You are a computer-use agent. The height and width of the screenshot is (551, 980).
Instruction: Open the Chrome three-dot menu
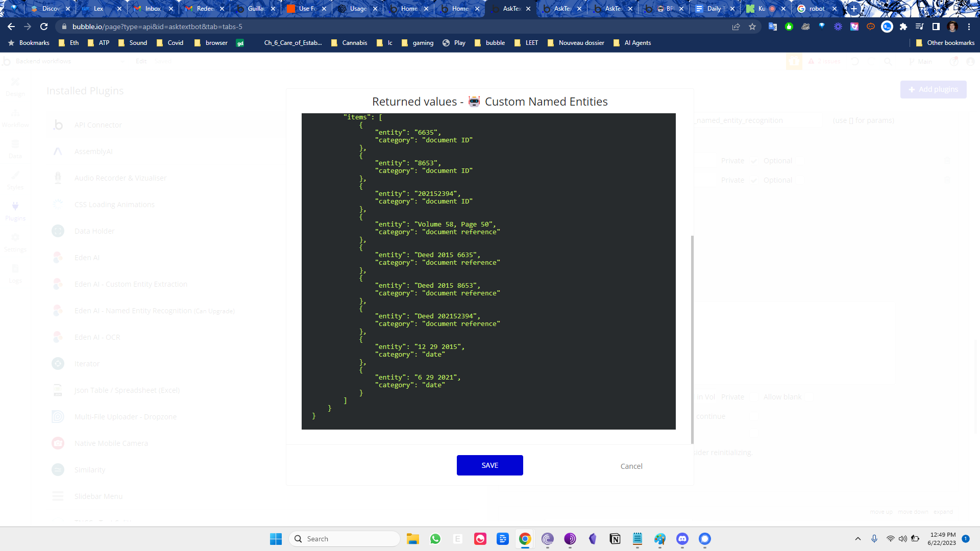point(969,27)
